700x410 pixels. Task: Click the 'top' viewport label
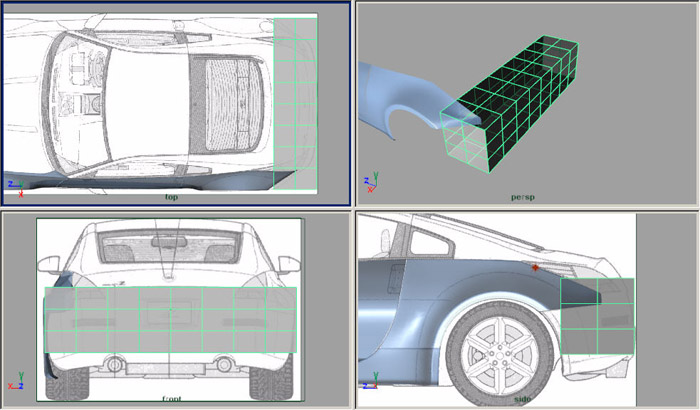tap(172, 198)
